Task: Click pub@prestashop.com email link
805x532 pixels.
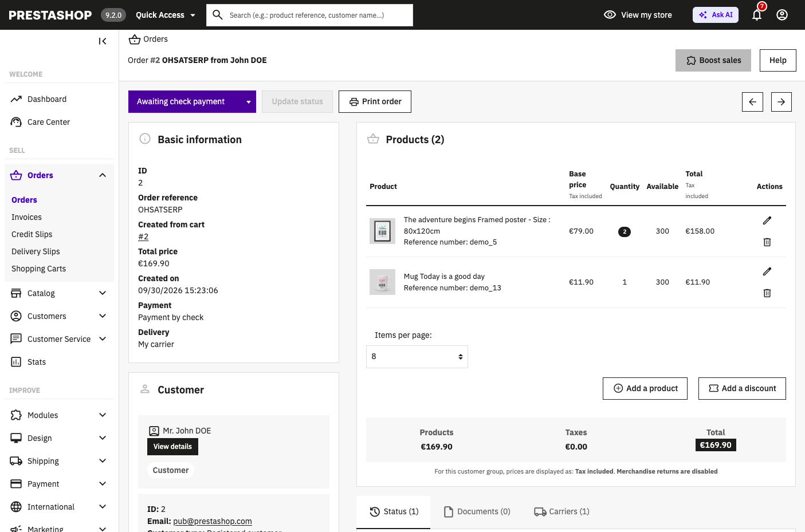Action: (213, 522)
